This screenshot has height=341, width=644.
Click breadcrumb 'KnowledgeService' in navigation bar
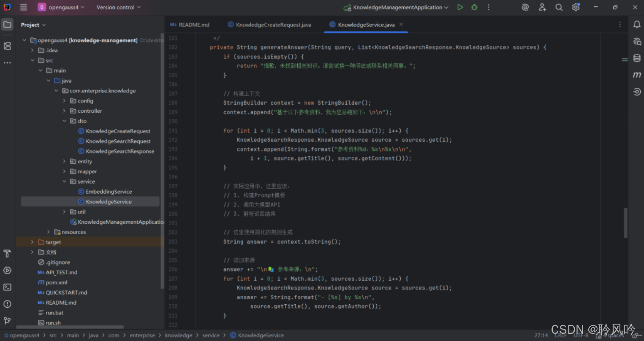[x=257, y=336]
